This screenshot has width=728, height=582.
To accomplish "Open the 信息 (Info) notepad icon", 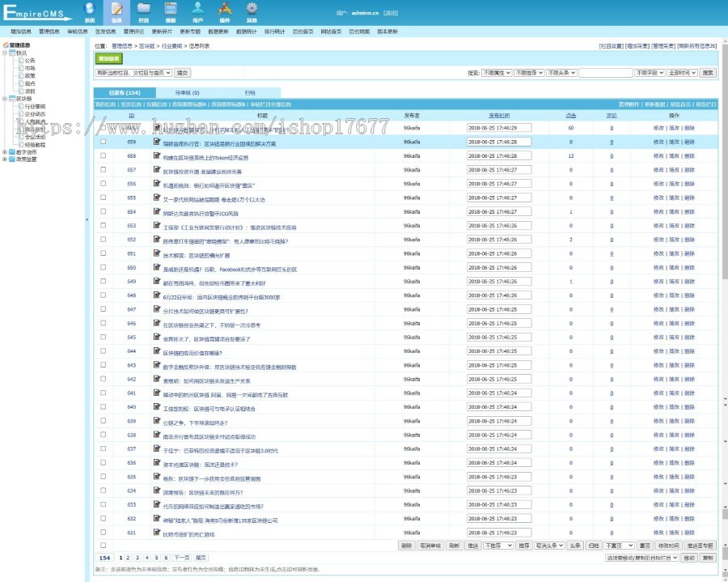I will pyautogui.click(x=116, y=12).
